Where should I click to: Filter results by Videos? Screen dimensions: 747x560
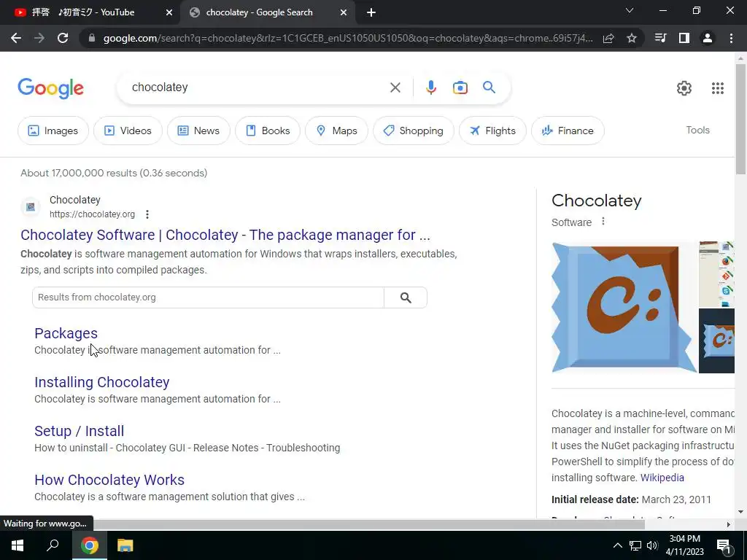[x=128, y=131]
